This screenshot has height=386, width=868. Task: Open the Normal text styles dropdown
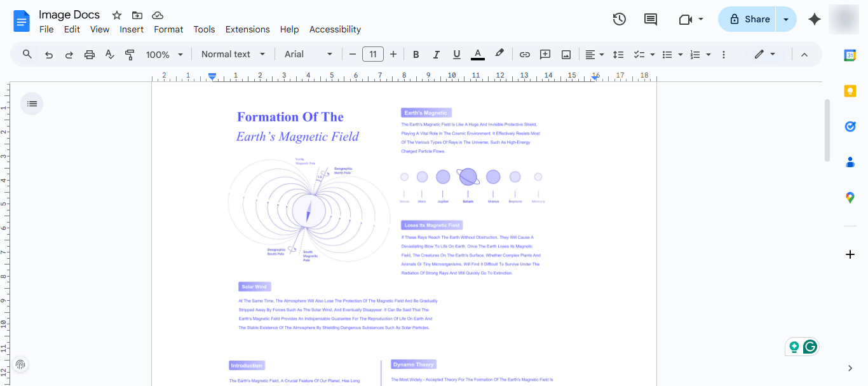pyautogui.click(x=233, y=55)
